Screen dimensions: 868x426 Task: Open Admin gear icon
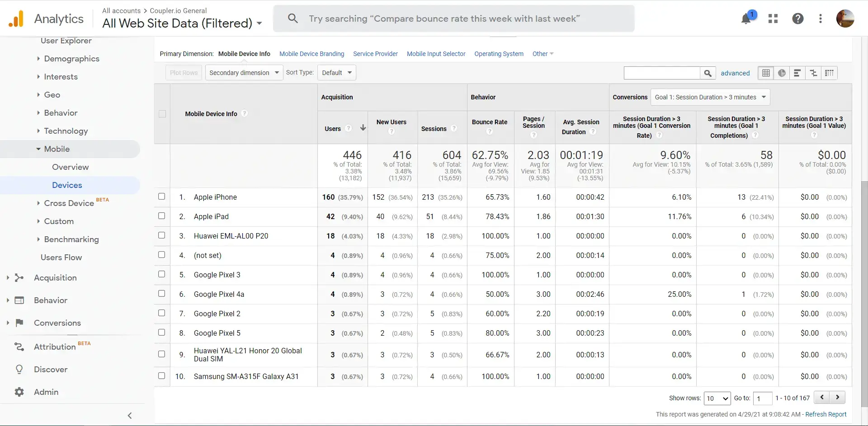[x=19, y=392]
